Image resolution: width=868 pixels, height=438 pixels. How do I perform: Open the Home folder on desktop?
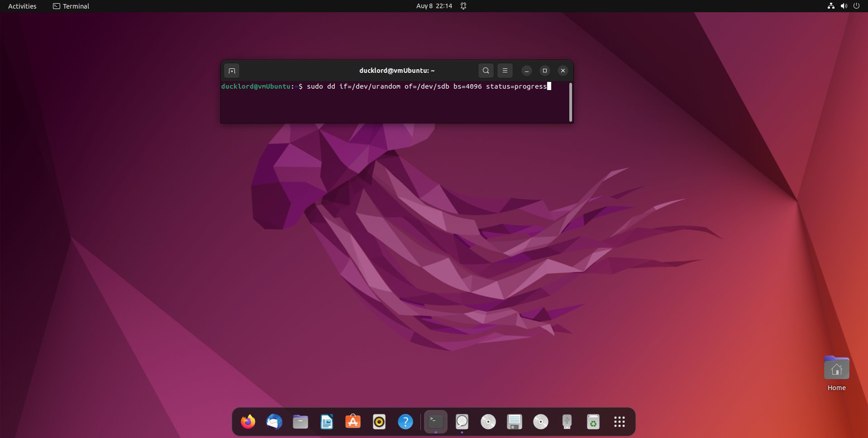click(837, 373)
